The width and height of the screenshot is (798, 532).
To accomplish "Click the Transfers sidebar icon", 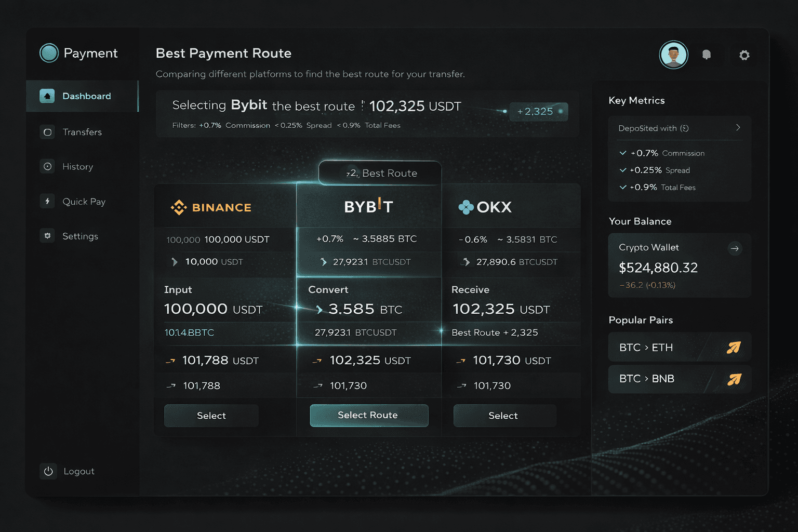I will pyautogui.click(x=47, y=132).
